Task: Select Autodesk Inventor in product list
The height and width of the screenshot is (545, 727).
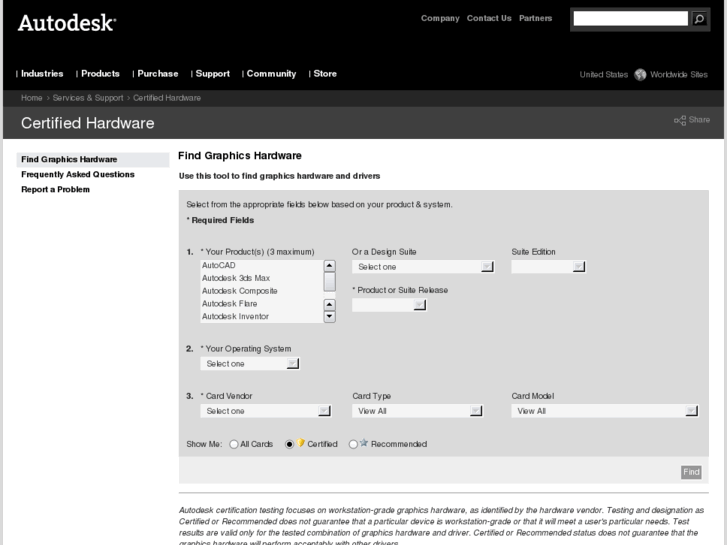Action: 262,316
